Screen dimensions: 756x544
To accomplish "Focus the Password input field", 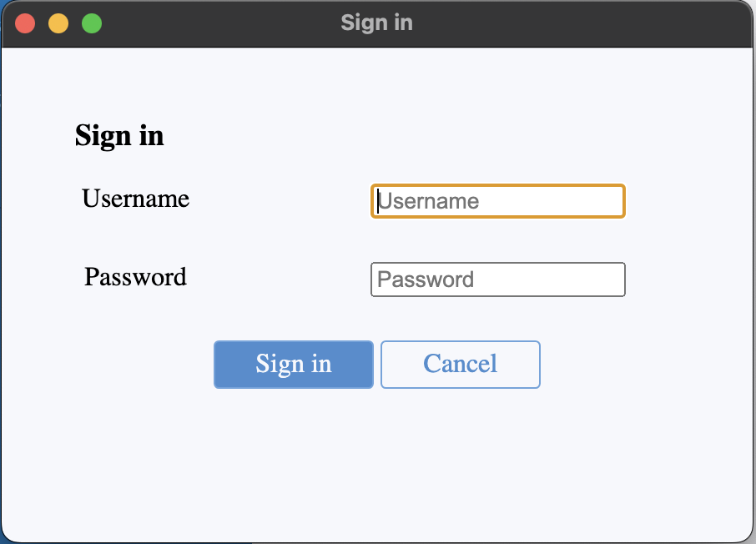I will pos(497,280).
